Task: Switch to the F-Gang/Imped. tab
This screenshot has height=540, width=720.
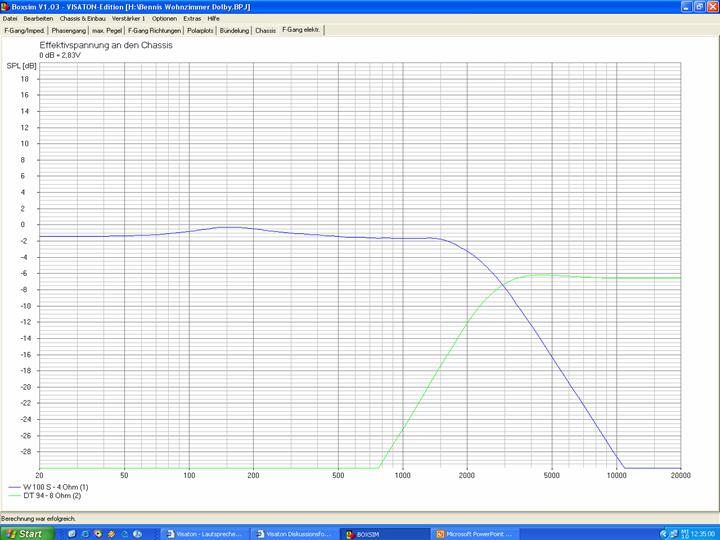Action: (24, 30)
